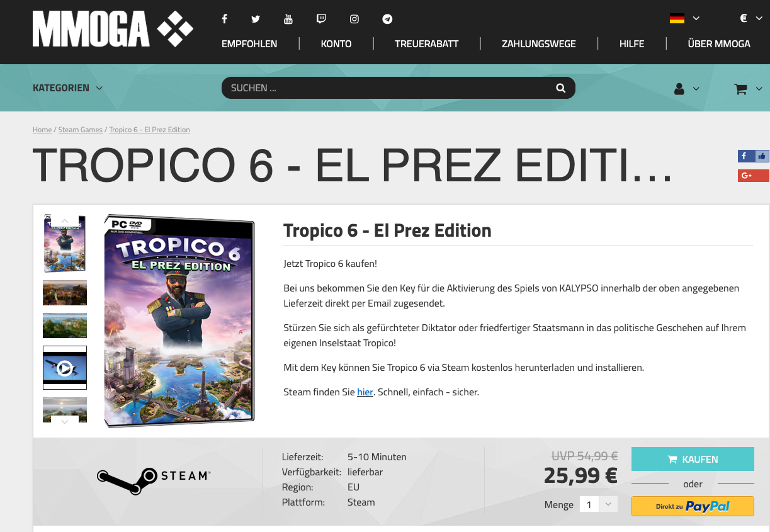Viewport: 770px width, 532px height.
Task: Visit the YouTube channel icon
Action: point(288,19)
